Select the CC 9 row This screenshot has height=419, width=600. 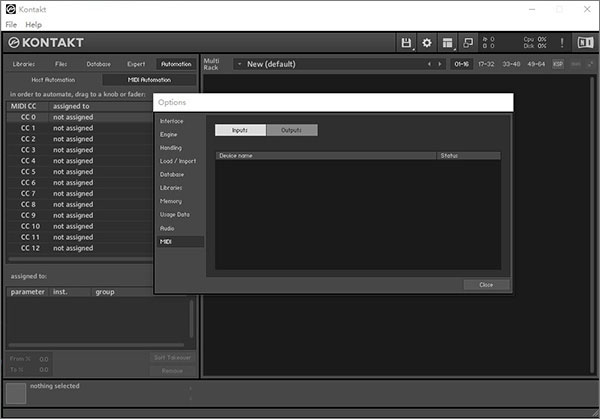pyautogui.click(x=80, y=215)
